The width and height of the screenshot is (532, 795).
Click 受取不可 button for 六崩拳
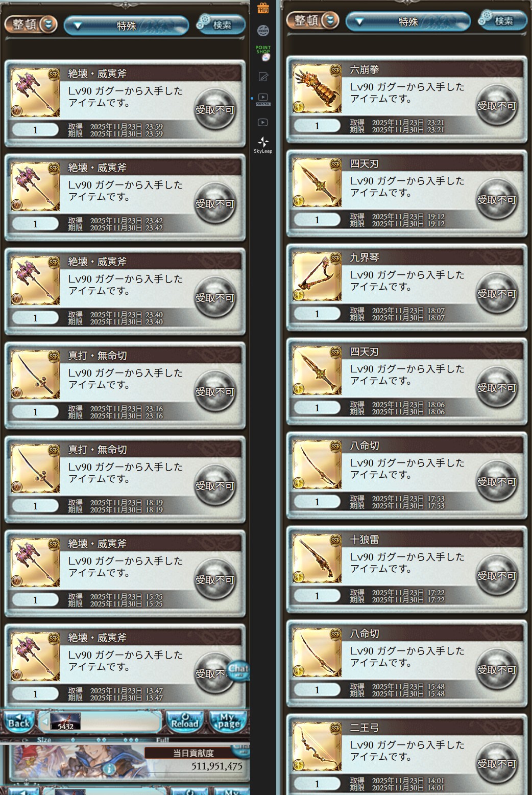click(496, 106)
